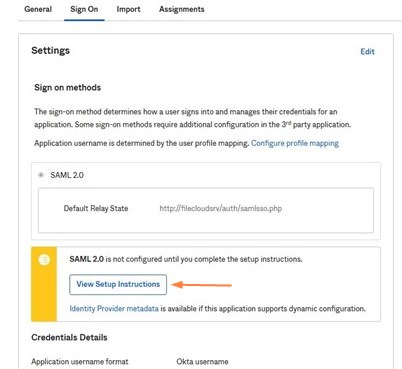
Task: Click the Application username format label
Action: [x=80, y=362]
